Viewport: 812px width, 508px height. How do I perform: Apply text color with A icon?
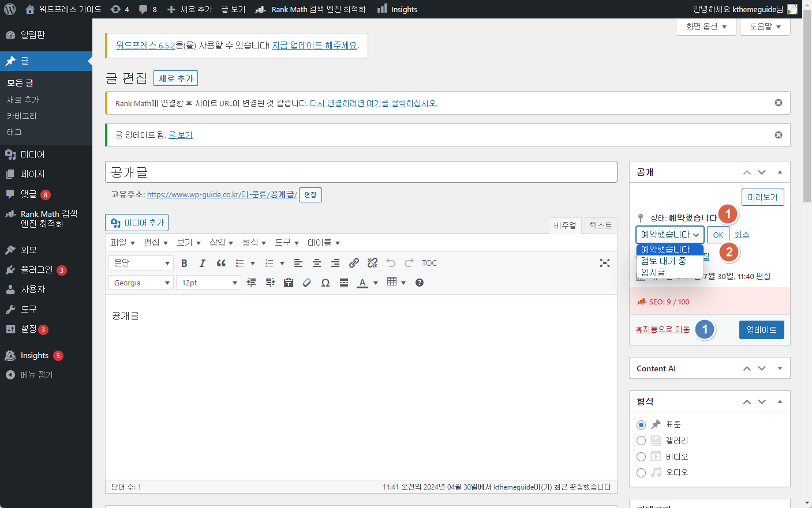pyautogui.click(x=362, y=283)
